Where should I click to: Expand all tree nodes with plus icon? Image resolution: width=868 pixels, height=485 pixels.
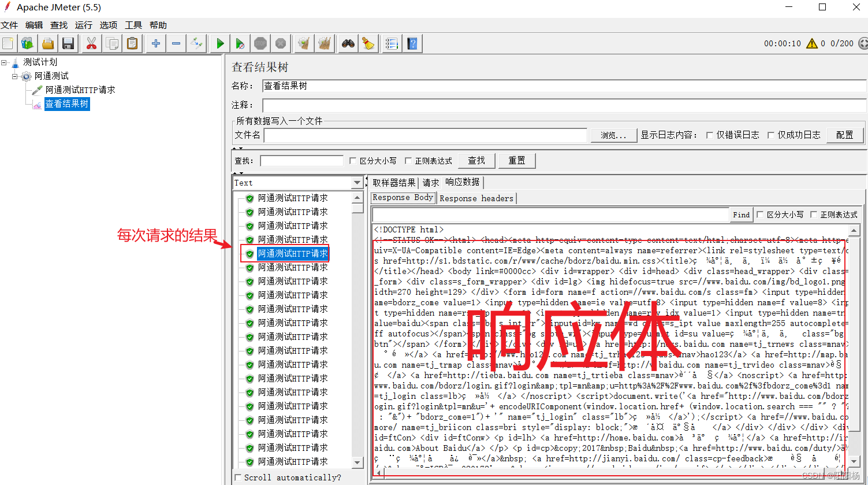click(156, 43)
